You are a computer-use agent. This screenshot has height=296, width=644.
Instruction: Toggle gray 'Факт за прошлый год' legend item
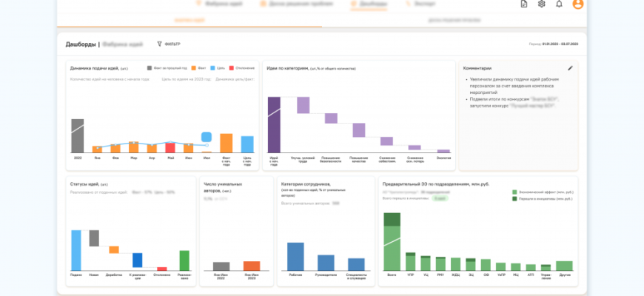pos(150,68)
